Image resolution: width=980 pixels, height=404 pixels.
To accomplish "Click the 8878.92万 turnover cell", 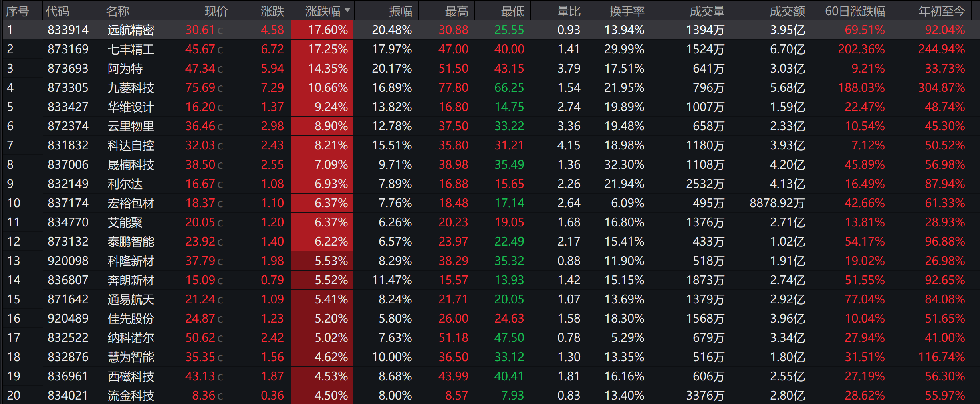I will [x=777, y=203].
